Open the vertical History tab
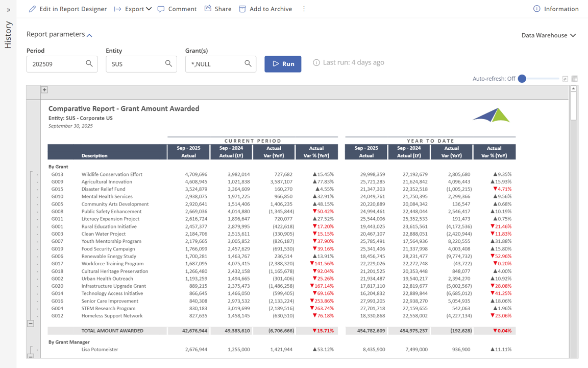This screenshot has width=588, height=368. point(8,35)
